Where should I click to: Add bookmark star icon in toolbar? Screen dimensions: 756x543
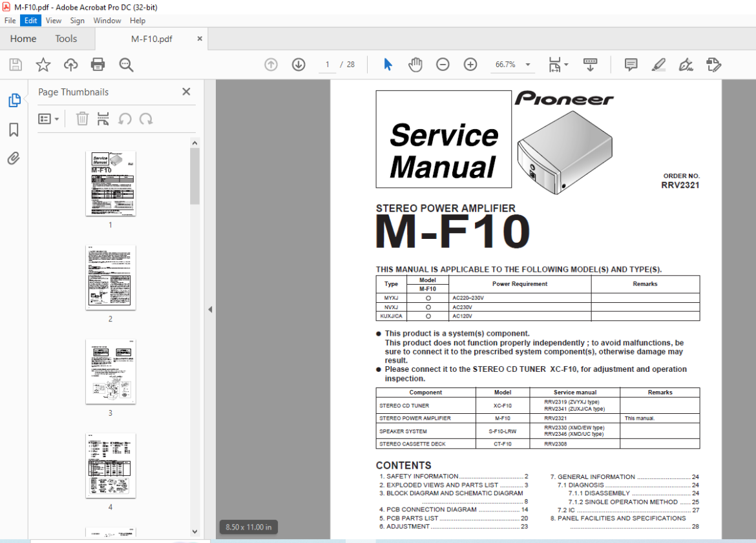(43, 65)
